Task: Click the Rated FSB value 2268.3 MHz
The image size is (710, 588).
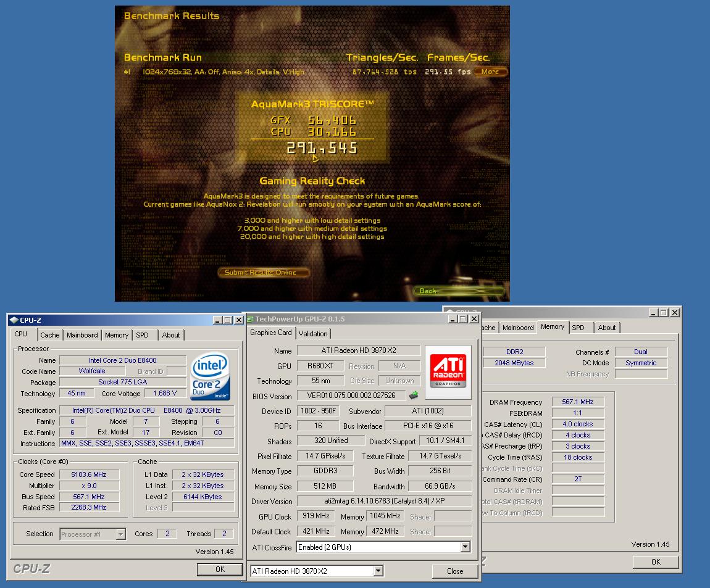Action: (x=89, y=507)
